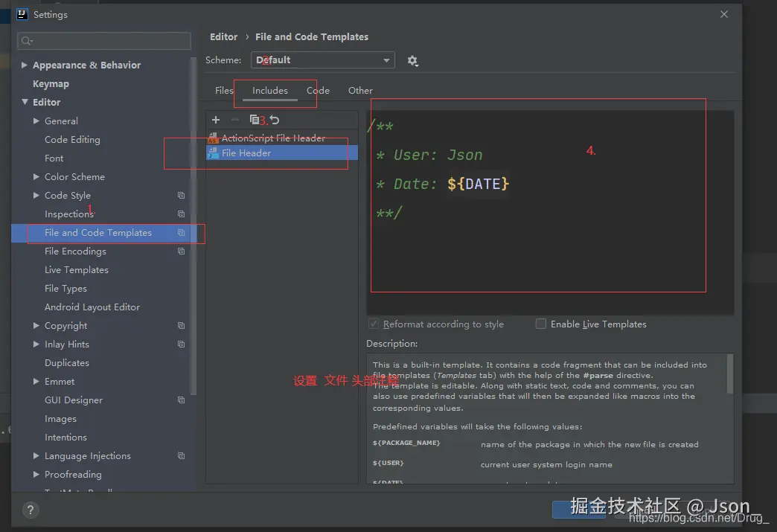Image resolution: width=777 pixels, height=532 pixels.
Task: Open Font settings
Action: pos(54,158)
